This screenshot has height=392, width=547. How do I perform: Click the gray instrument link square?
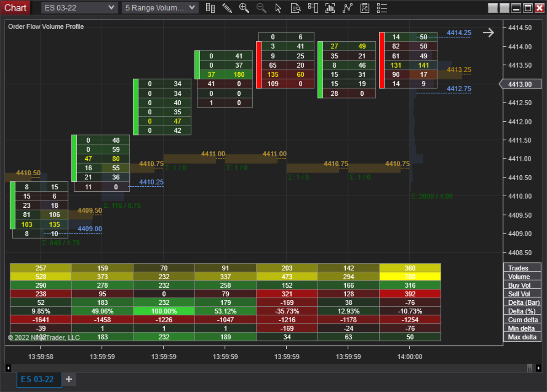pyautogui.click(x=493, y=8)
